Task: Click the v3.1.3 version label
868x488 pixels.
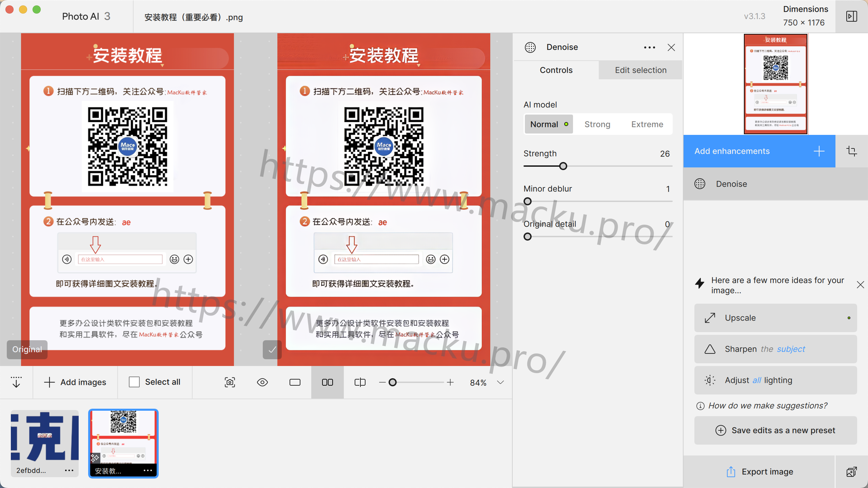Action: (x=755, y=16)
